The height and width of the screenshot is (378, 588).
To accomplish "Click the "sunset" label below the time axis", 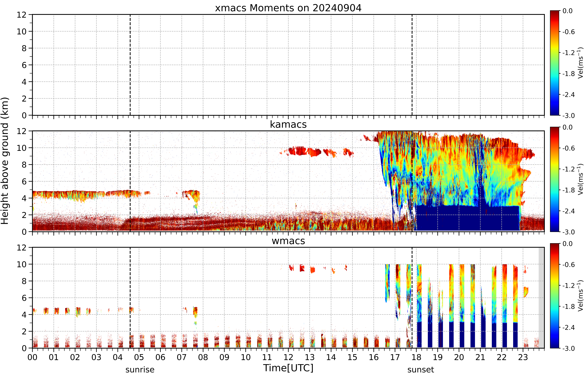I will click(421, 370).
